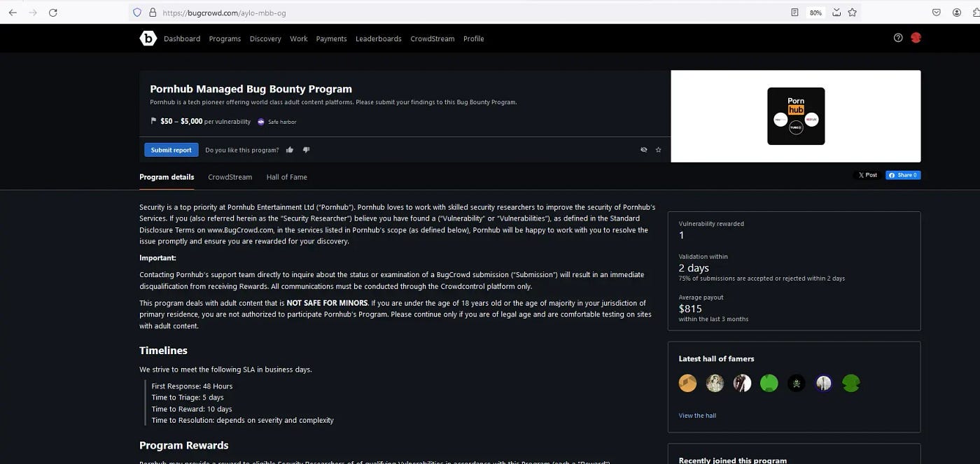980x464 pixels.
Task: Open the shield tracking protection icon
Action: pyautogui.click(x=137, y=13)
